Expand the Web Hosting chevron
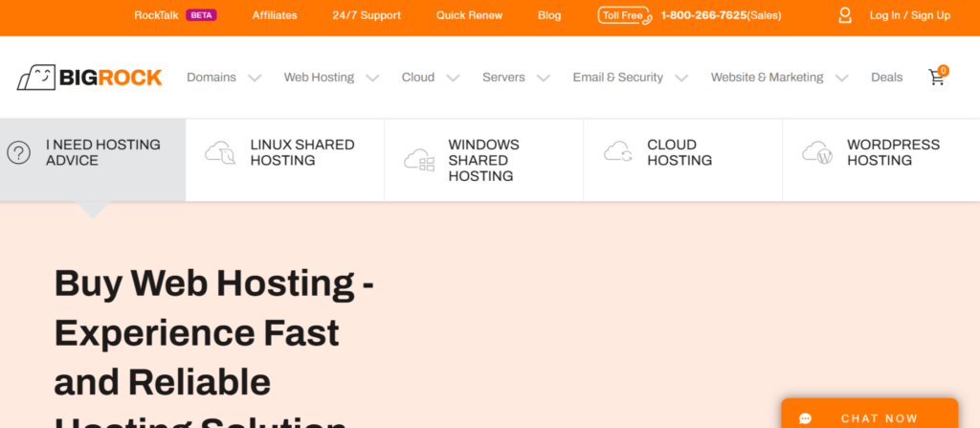This screenshot has width=980, height=428. pyautogui.click(x=372, y=78)
